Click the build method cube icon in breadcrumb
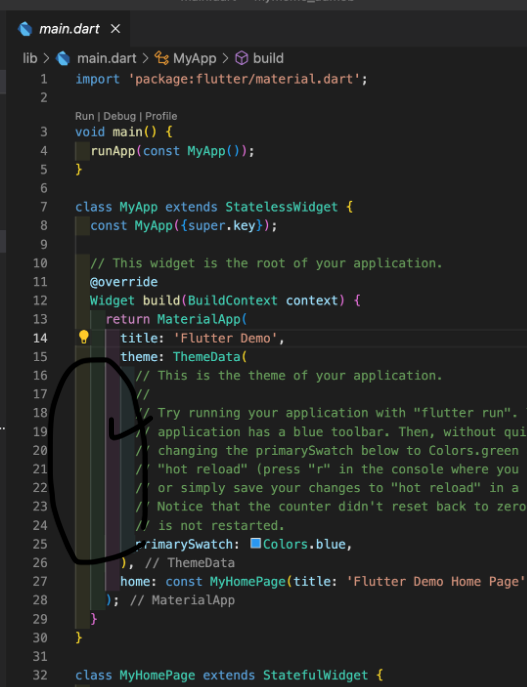Viewport: 527px width, 687px height. [241, 58]
